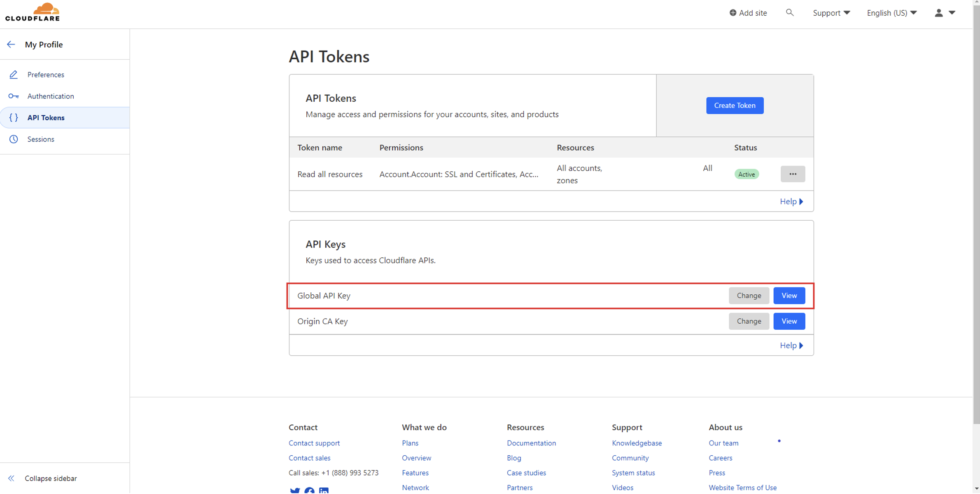Screen dimensions: 980x494
Task: Click the Create Token button
Action: (x=735, y=105)
